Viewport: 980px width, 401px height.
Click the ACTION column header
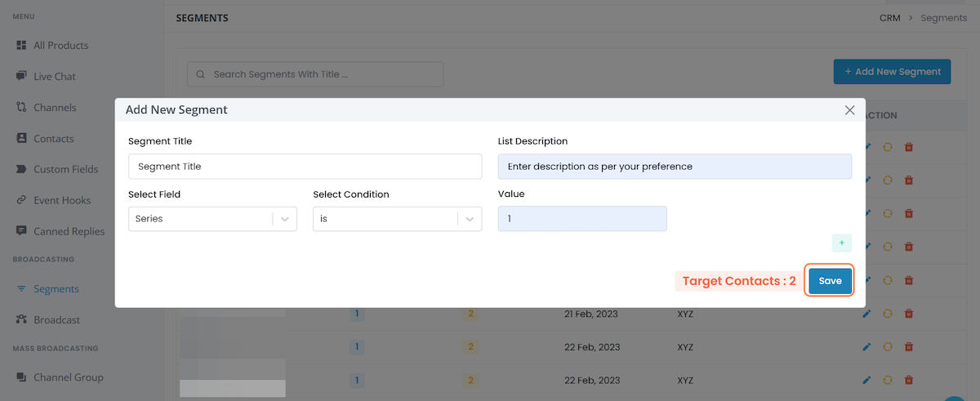(x=880, y=116)
